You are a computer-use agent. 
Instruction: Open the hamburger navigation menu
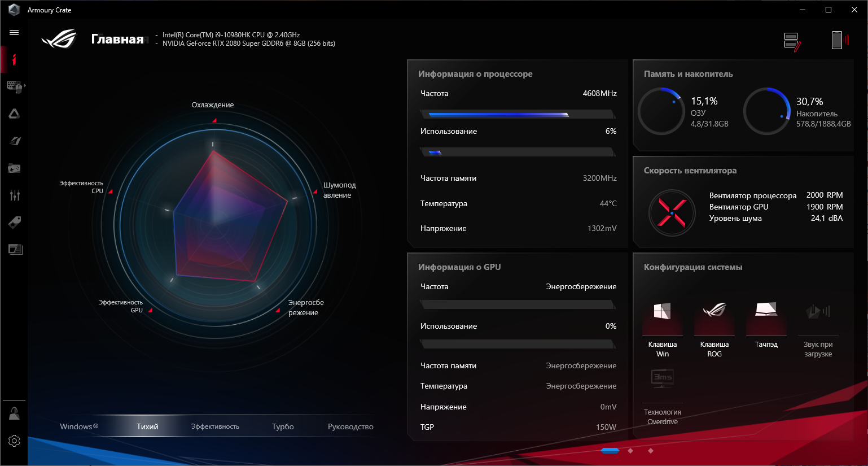14,33
